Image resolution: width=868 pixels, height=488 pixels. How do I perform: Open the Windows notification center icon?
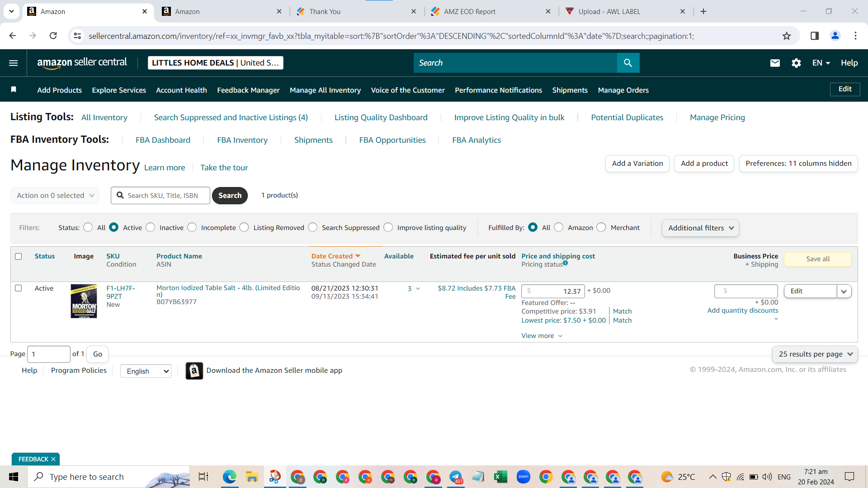[x=849, y=477]
